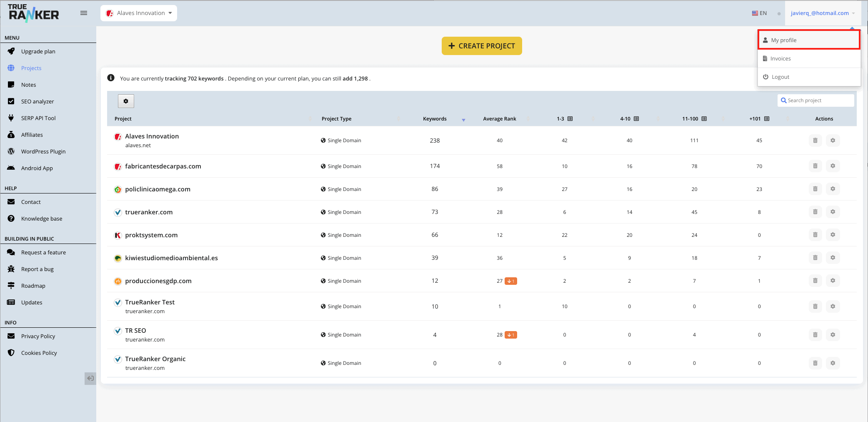Click the rocket icon beside Upgrade plan
The image size is (868, 422).
(x=11, y=51)
